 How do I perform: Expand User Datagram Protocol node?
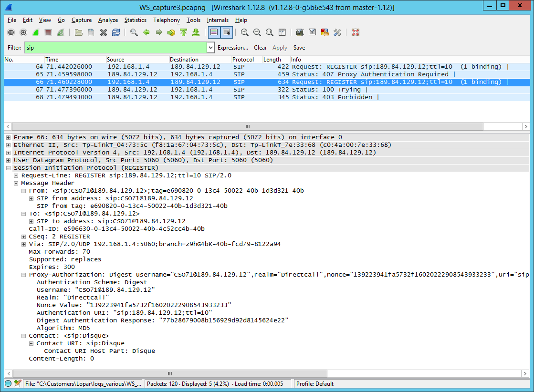(8, 160)
